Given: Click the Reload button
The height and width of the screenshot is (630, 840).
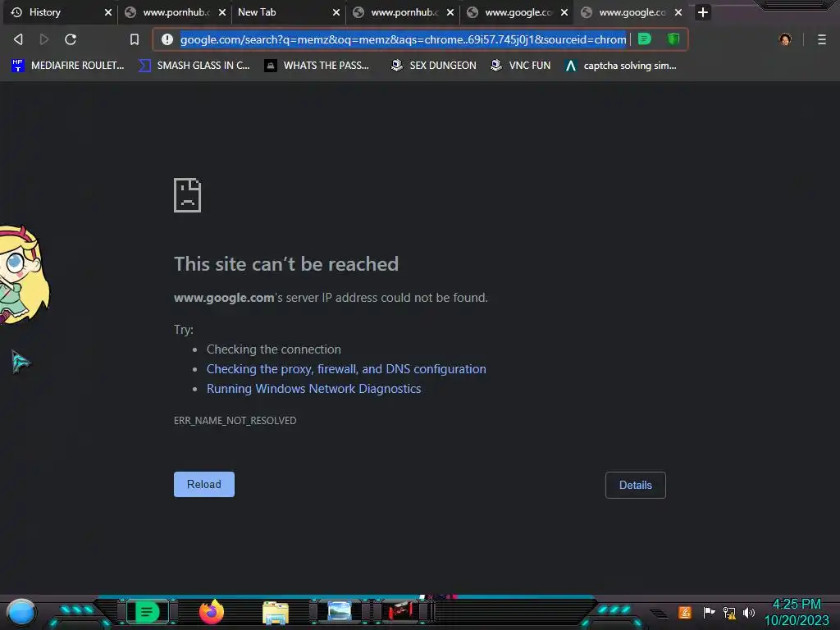Looking at the screenshot, I should (x=204, y=484).
